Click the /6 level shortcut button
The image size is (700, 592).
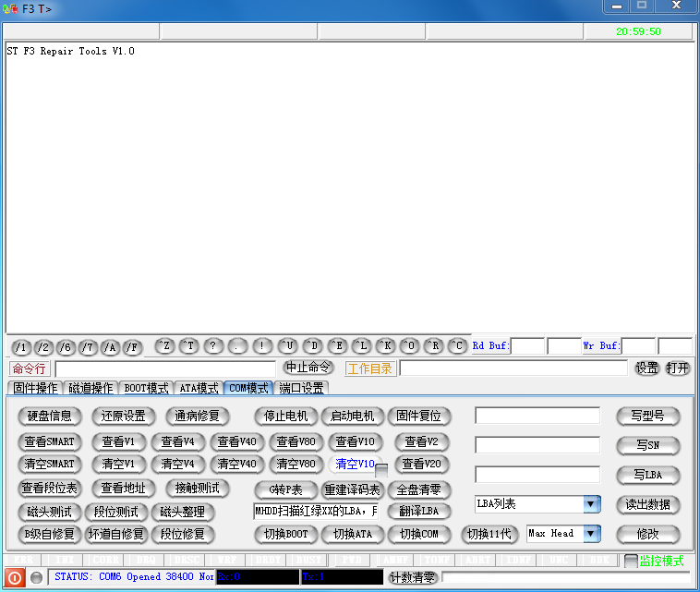click(x=66, y=347)
